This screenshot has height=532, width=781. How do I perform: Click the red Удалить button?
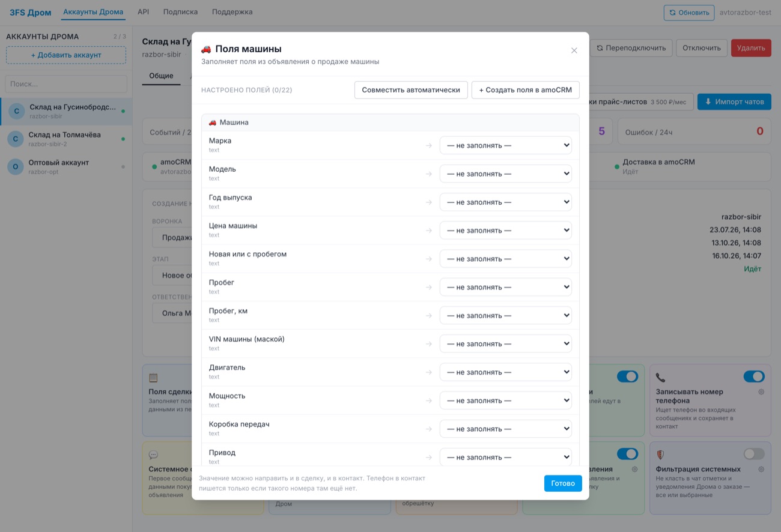click(x=751, y=48)
